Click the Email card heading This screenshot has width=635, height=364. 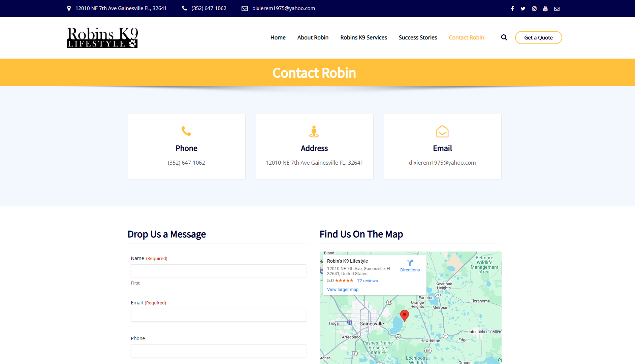pyautogui.click(x=442, y=148)
